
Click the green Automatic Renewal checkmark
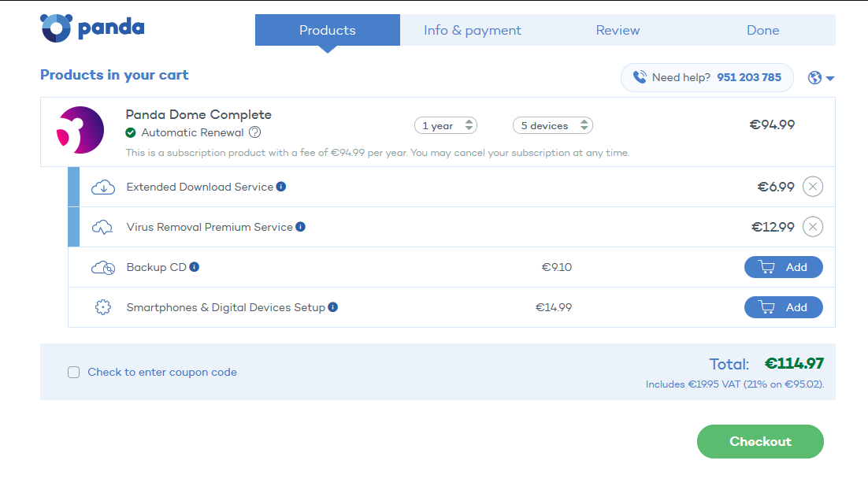131,132
